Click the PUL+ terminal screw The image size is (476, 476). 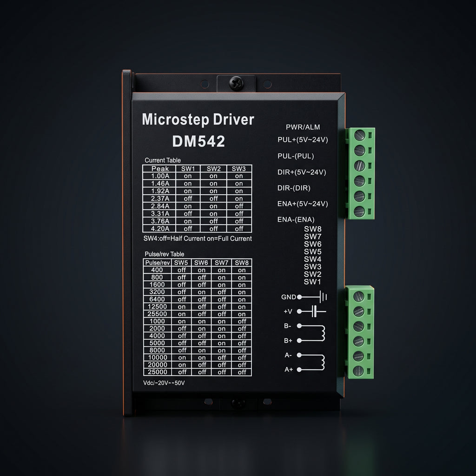tap(359, 135)
